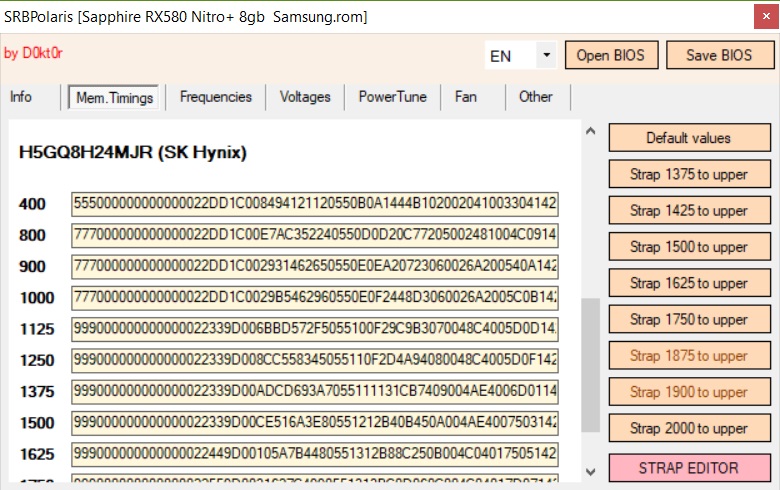The height and width of the screenshot is (490, 780).
Task: Click the 400 timing strap field
Action: (x=315, y=204)
